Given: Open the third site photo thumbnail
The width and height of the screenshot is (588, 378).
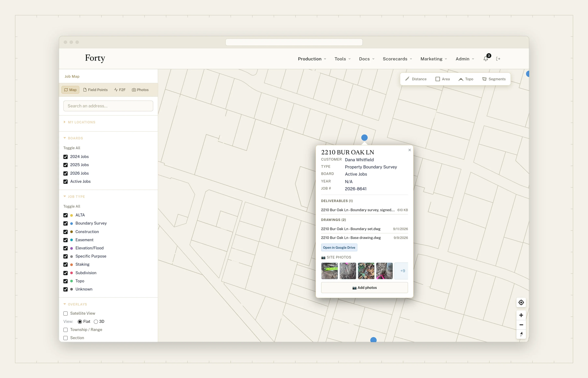Looking at the screenshot, I should coord(366,271).
